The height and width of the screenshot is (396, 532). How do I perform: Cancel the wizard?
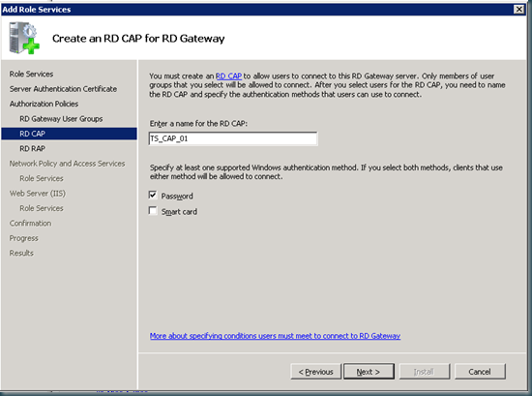click(480, 372)
